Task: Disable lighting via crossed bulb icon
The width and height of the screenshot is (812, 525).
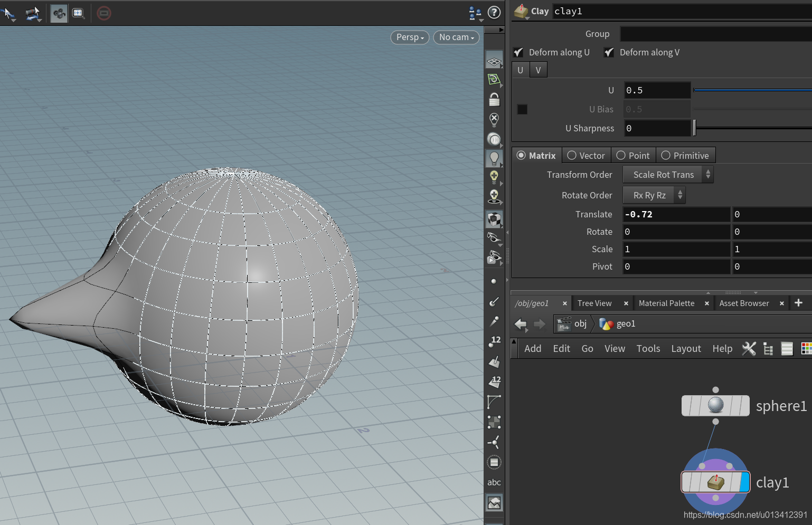Action: click(494, 119)
